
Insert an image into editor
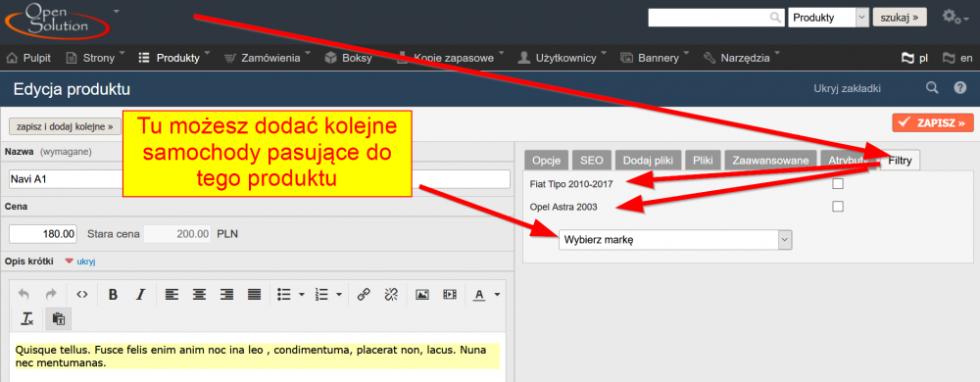pyautogui.click(x=421, y=295)
